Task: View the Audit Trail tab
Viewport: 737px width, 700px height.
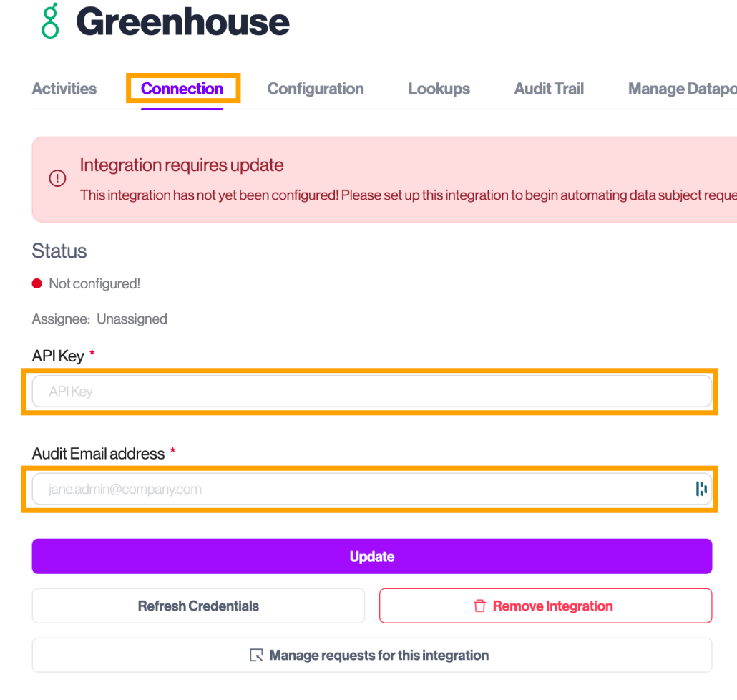Action: tap(549, 89)
